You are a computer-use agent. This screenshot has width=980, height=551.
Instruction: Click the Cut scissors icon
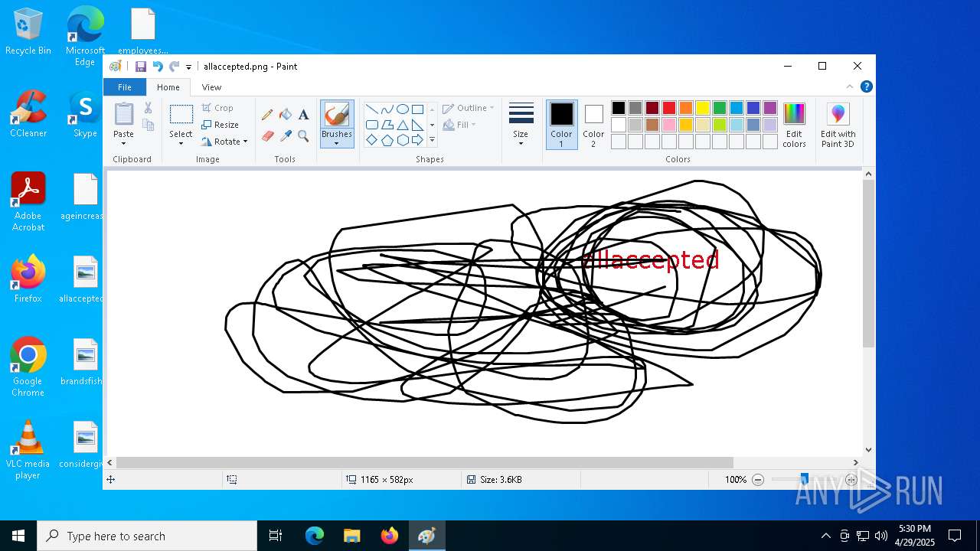[148, 109]
